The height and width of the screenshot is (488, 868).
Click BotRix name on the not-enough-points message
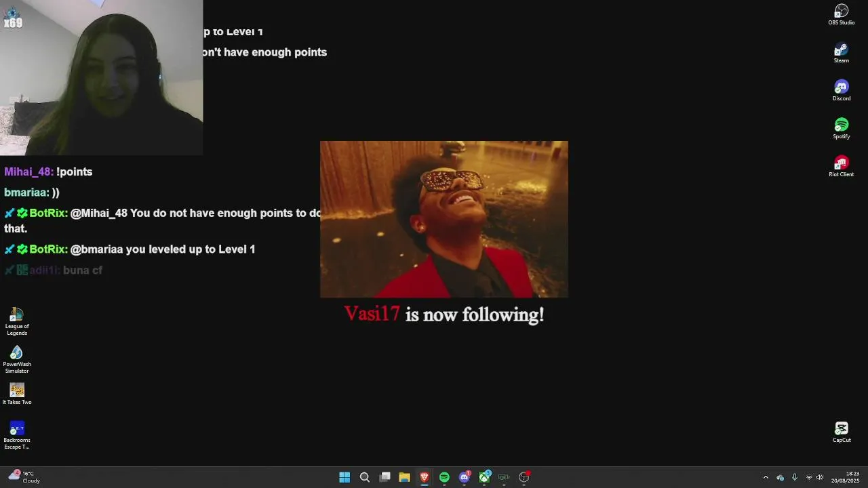click(x=48, y=213)
